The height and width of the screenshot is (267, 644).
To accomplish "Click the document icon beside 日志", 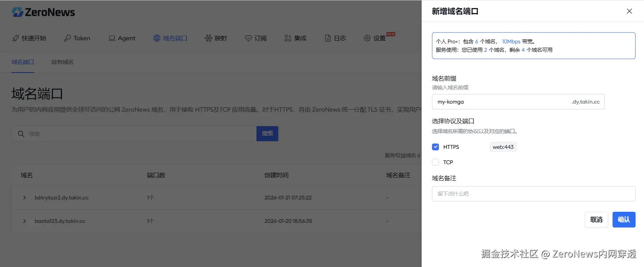I will pos(328,38).
